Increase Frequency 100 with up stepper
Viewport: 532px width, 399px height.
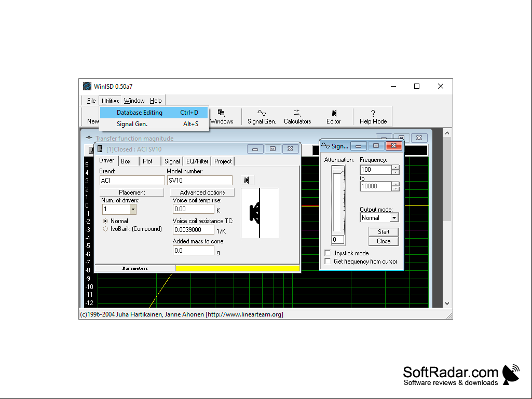[395, 167]
